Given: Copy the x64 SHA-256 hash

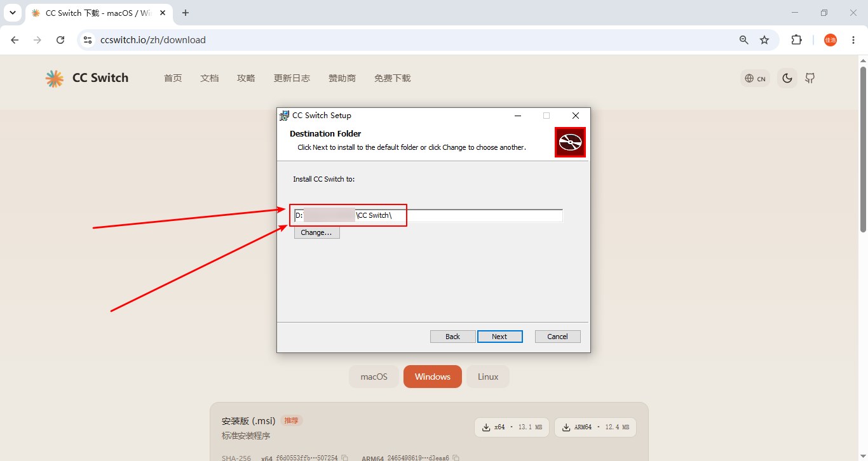Looking at the screenshot, I should (x=344, y=458).
